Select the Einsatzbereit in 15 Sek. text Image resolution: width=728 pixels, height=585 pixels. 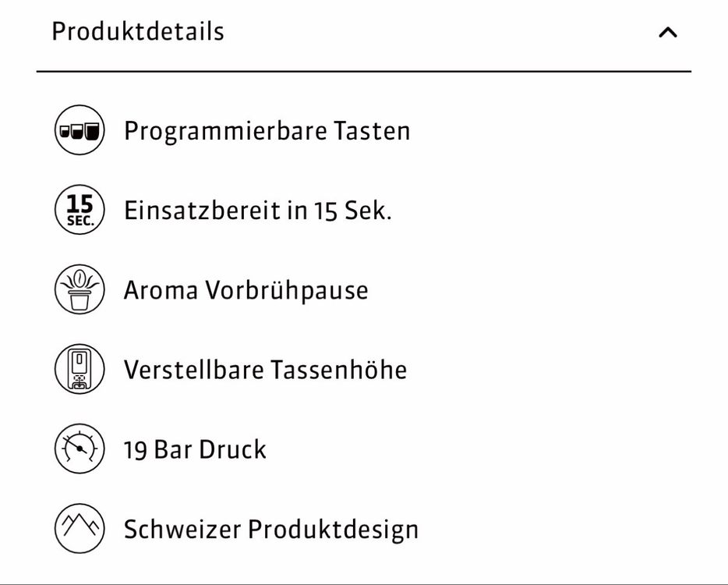pos(258,211)
